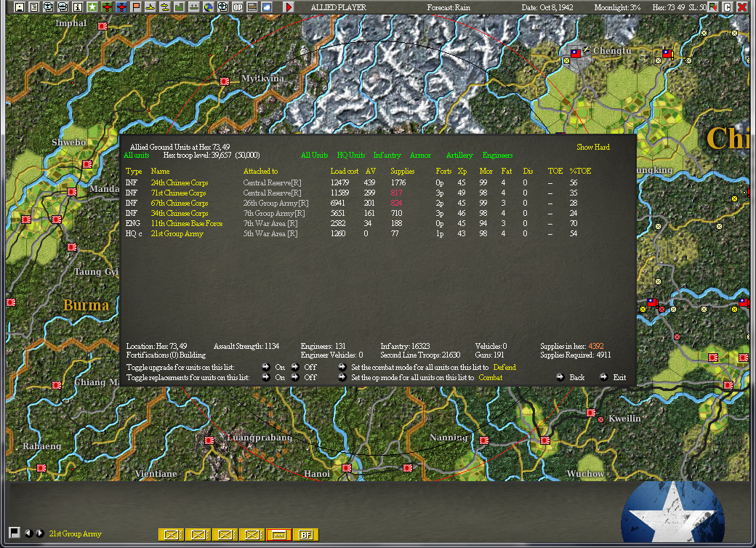Click the white star on green icon
The height and width of the screenshot is (548, 756).
(92, 7)
